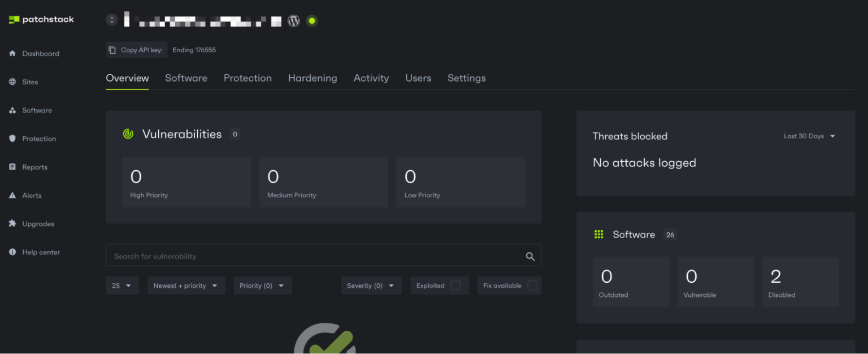Open the Settings tab
Viewport: 868px width, 354px height.
click(466, 78)
